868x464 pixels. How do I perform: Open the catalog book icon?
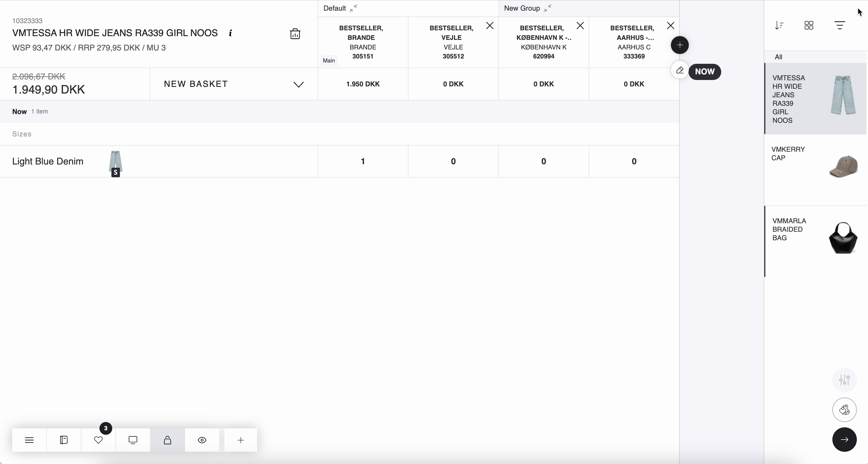[x=64, y=440]
